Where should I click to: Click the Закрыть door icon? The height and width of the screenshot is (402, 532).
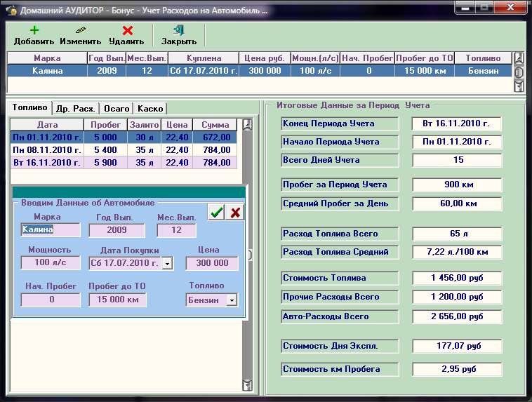click(x=178, y=31)
